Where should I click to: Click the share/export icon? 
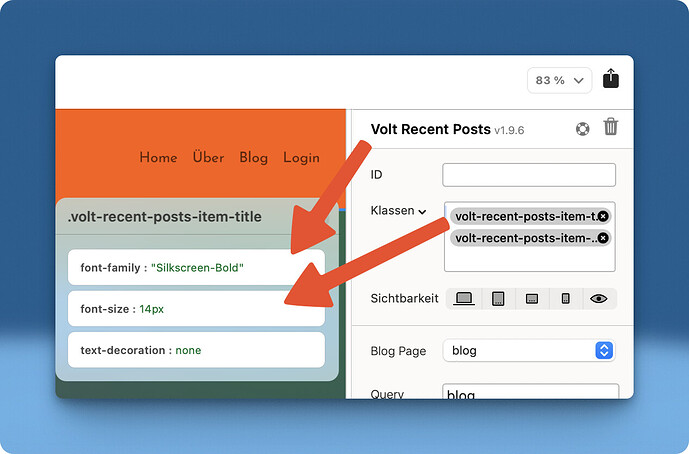(x=611, y=80)
